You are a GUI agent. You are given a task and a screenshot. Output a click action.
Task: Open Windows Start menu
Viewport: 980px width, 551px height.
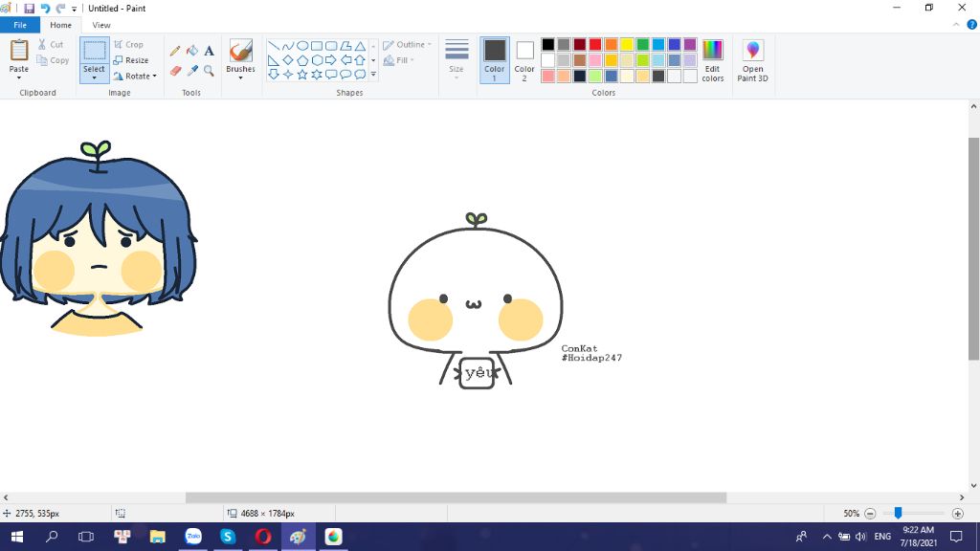[17, 537]
